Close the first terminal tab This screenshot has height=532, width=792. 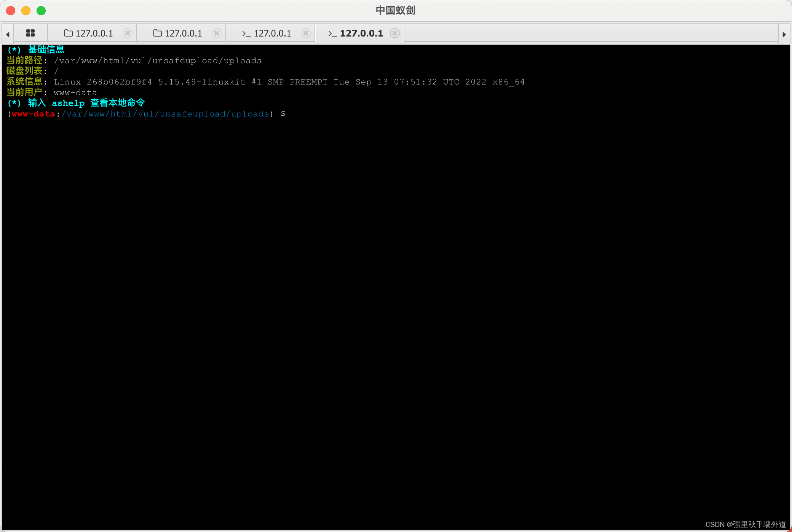(x=306, y=33)
